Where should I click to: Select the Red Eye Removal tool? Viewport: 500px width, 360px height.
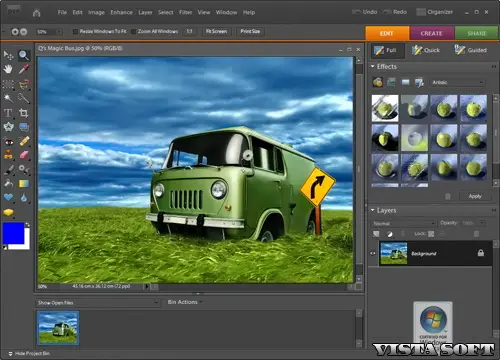click(8, 141)
